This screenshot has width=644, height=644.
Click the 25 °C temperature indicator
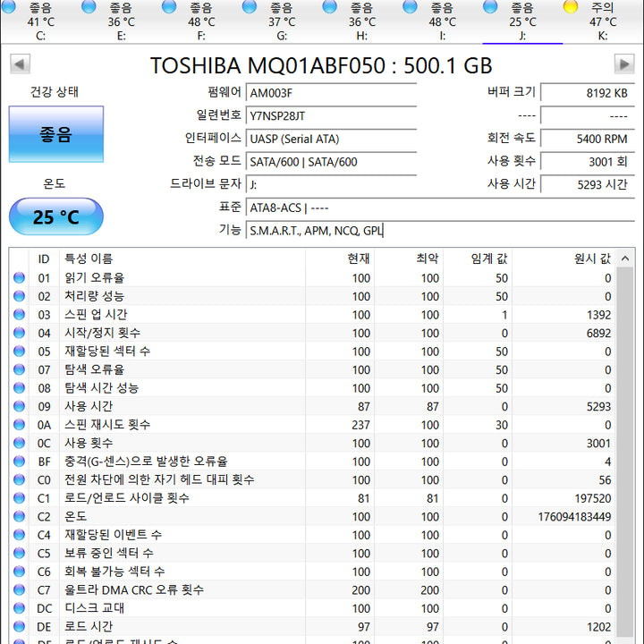(55, 216)
